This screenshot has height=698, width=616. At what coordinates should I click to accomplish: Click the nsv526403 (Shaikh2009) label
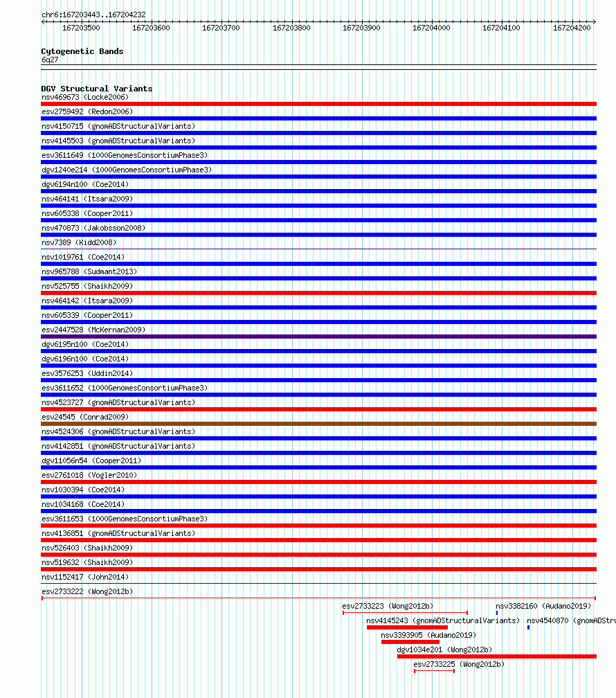click(x=87, y=548)
